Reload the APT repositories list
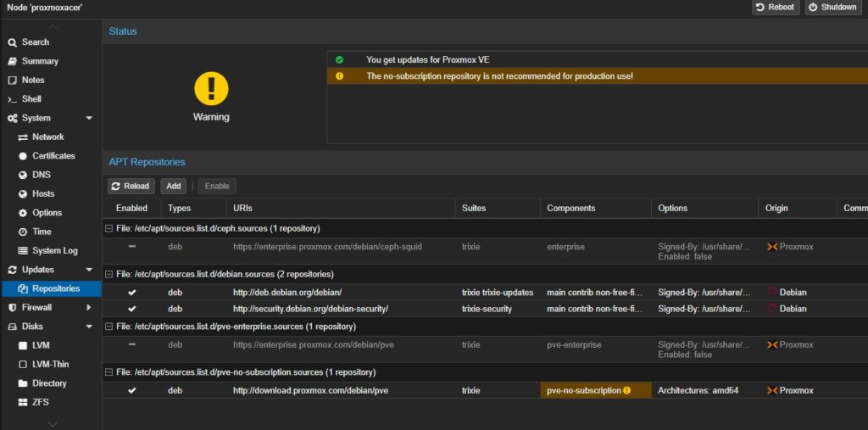 tap(131, 187)
